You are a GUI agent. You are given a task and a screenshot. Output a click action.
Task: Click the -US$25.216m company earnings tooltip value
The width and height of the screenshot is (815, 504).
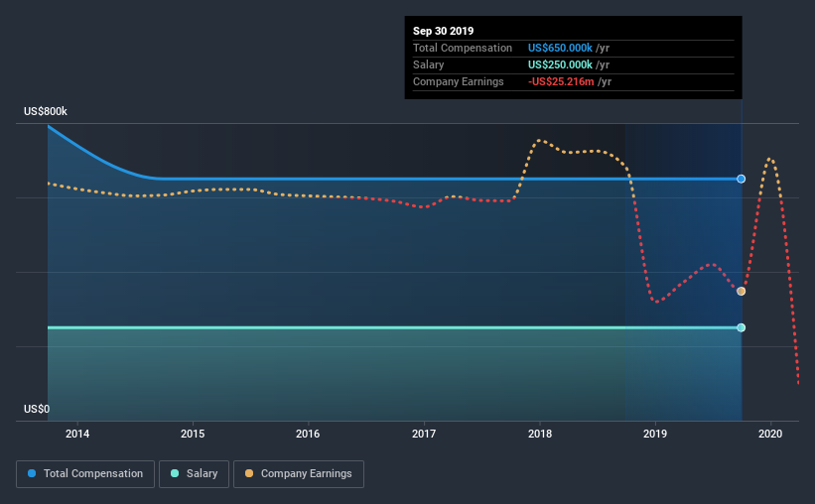pos(561,81)
